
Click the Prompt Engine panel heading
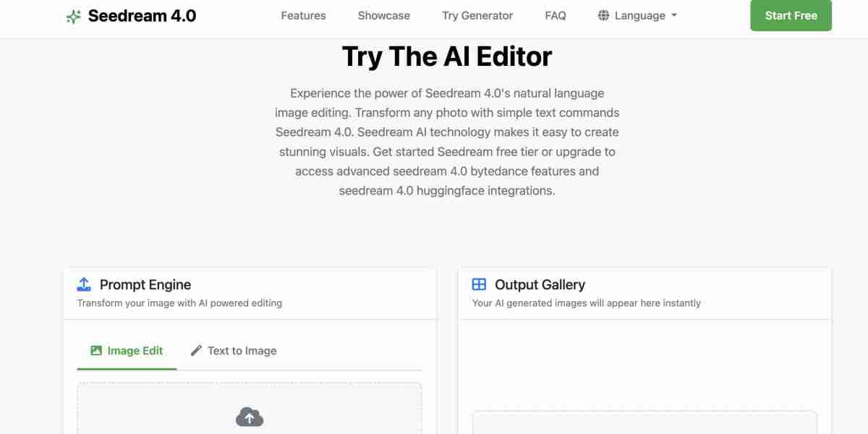(145, 284)
